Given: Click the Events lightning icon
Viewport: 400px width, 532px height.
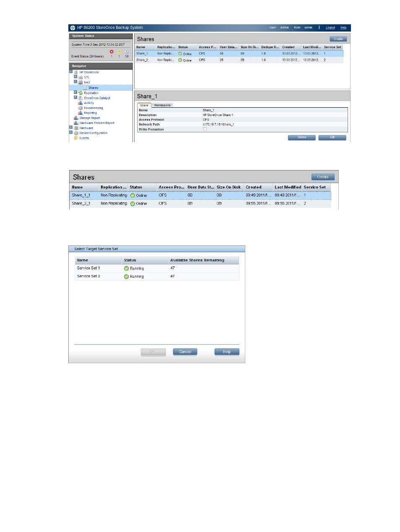Looking at the screenshot, I should pos(76,138).
